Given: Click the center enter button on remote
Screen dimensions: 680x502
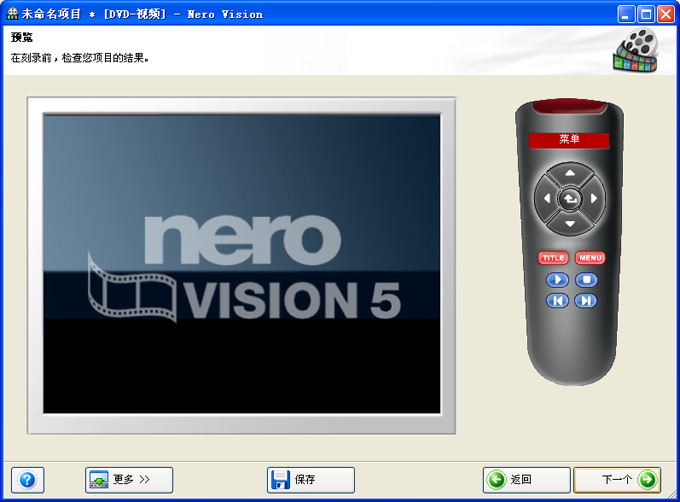Looking at the screenshot, I should pos(570,199).
